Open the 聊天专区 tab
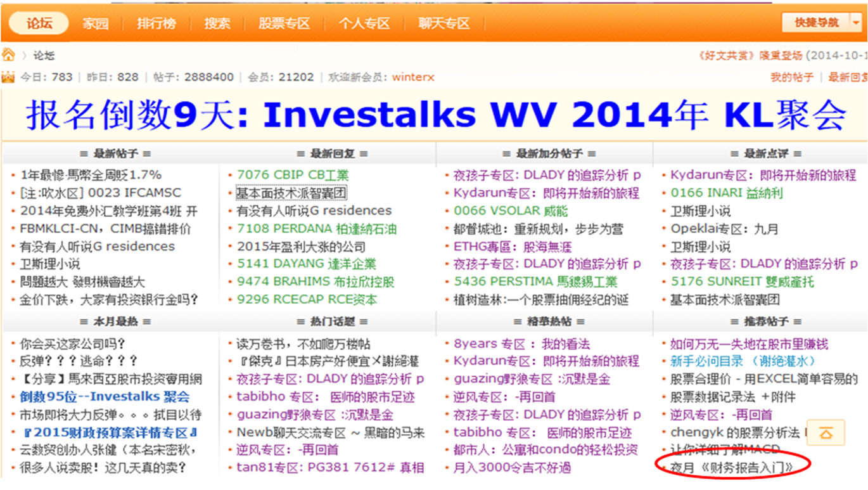868x490 pixels. click(444, 23)
